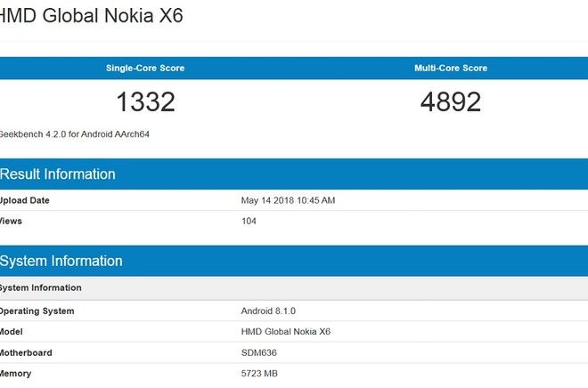The height and width of the screenshot is (388, 588).
Task: Click the Single-Core Score header
Action: (145, 69)
